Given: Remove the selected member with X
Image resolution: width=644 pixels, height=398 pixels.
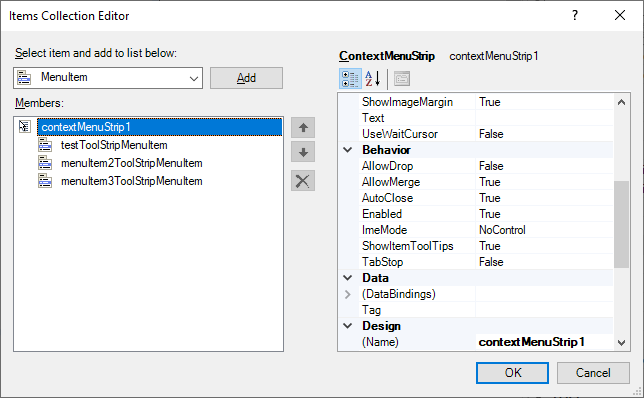Looking at the screenshot, I should [x=303, y=181].
